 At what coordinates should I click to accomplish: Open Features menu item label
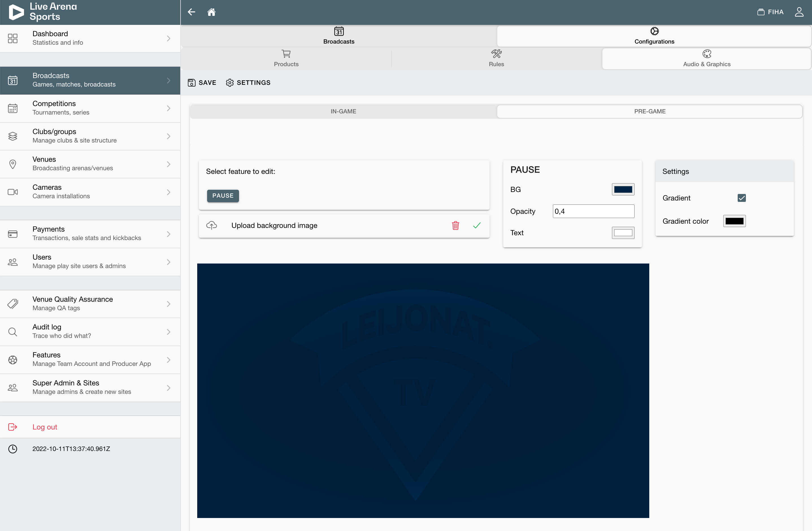[46, 355]
